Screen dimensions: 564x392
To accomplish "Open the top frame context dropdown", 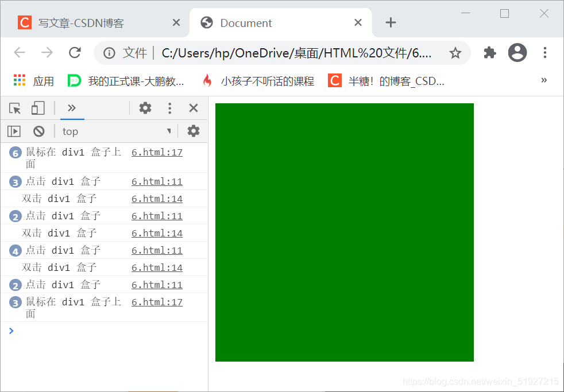I will [115, 131].
